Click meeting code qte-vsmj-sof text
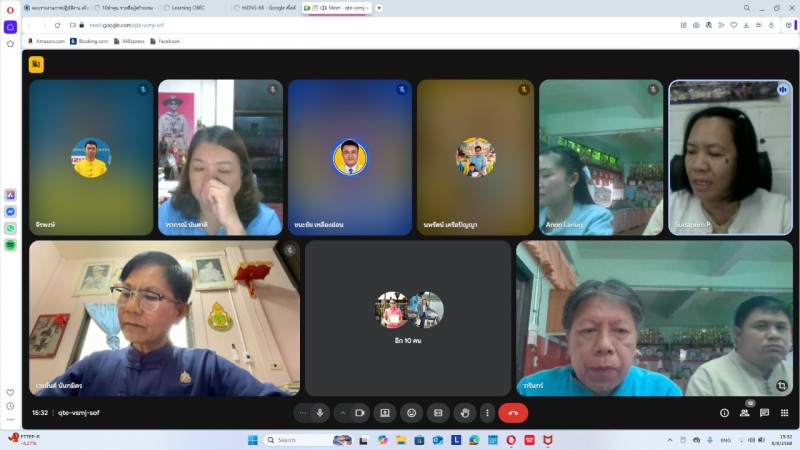800x450 pixels. point(79,413)
